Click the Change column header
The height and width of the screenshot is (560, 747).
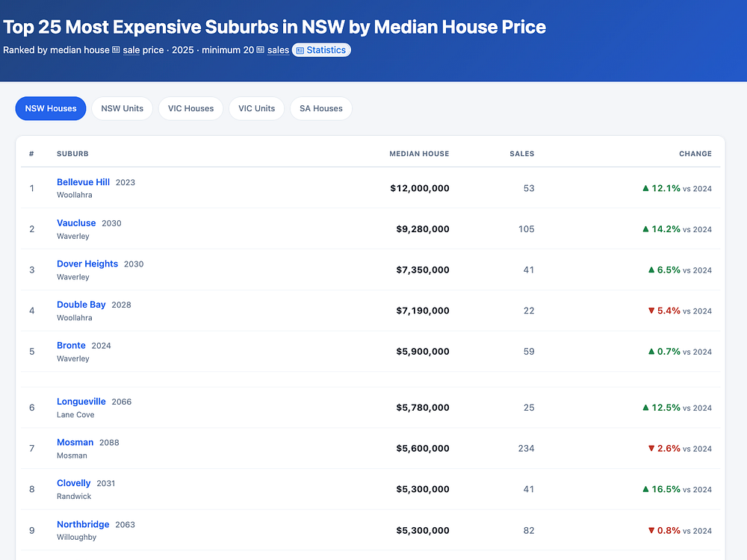(695, 154)
